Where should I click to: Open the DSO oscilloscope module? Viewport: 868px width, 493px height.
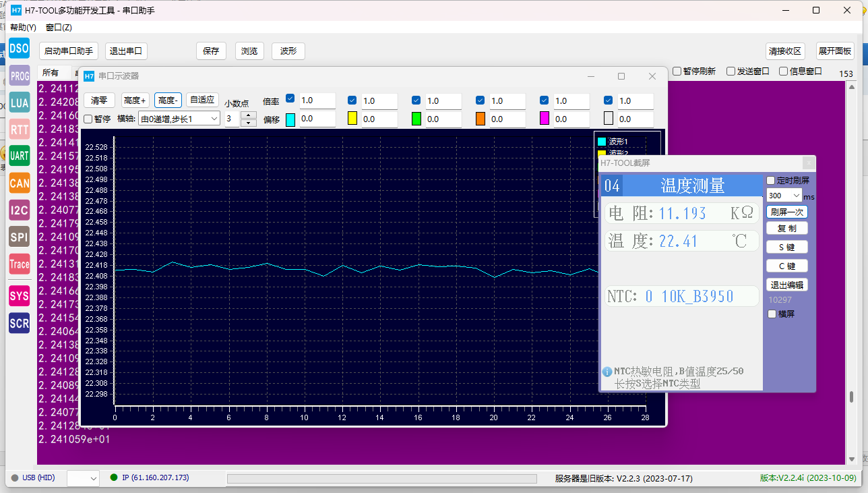pyautogui.click(x=20, y=49)
